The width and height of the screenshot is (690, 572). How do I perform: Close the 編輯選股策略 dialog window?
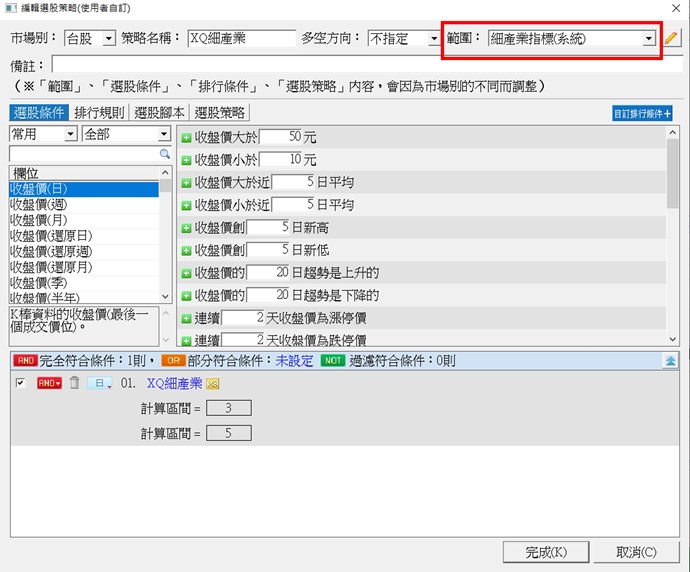tap(676, 8)
